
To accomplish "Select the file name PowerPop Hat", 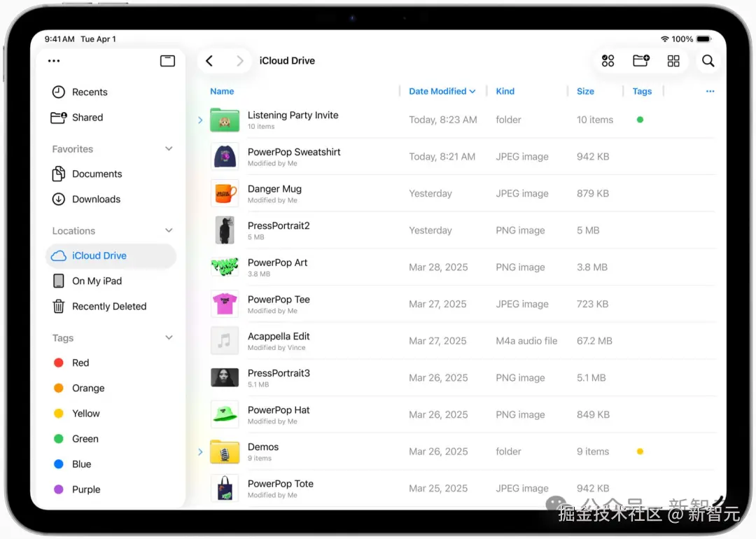I will [x=279, y=410].
